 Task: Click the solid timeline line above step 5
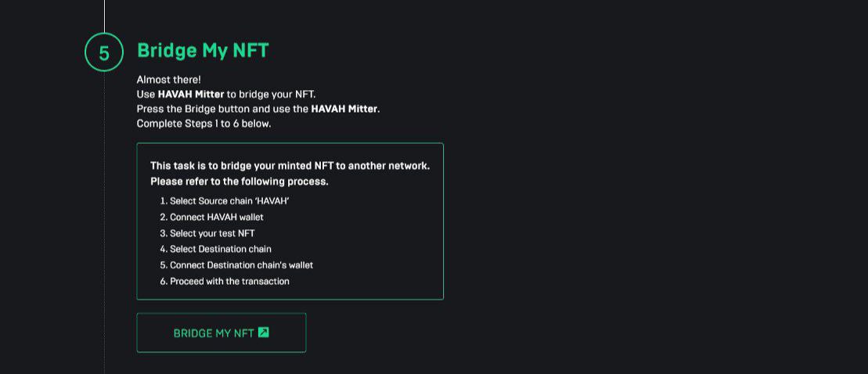tap(104, 14)
